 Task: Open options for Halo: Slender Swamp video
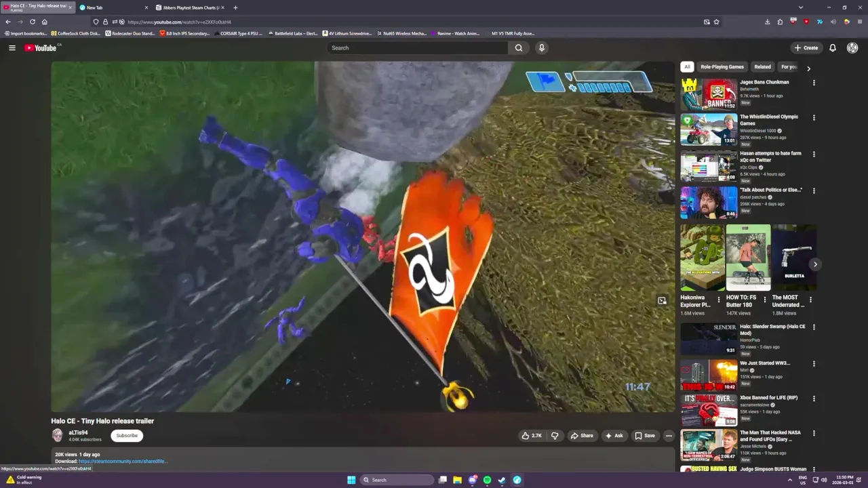(x=814, y=327)
